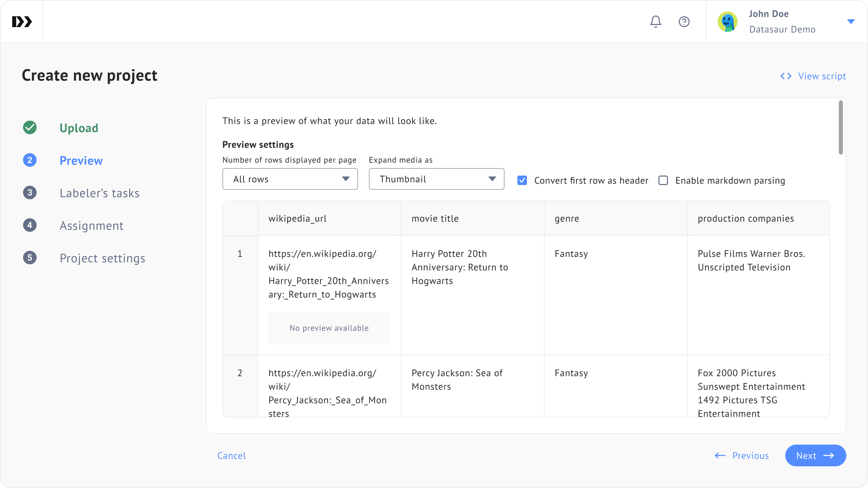Click the help question mark icon
Screen dimensions: 868x488
point(684,22)
